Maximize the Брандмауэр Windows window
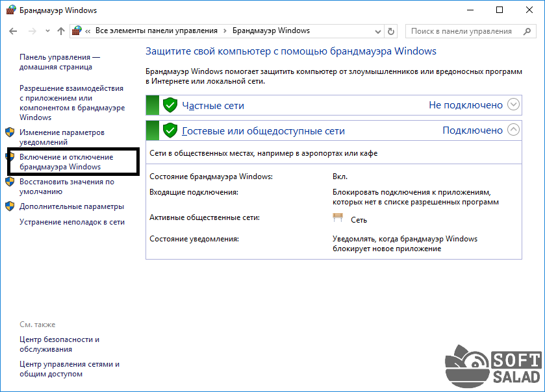Image resolution: width=545 pixels, height=392 pixels. pyautogui.click(x=500, y=10)
